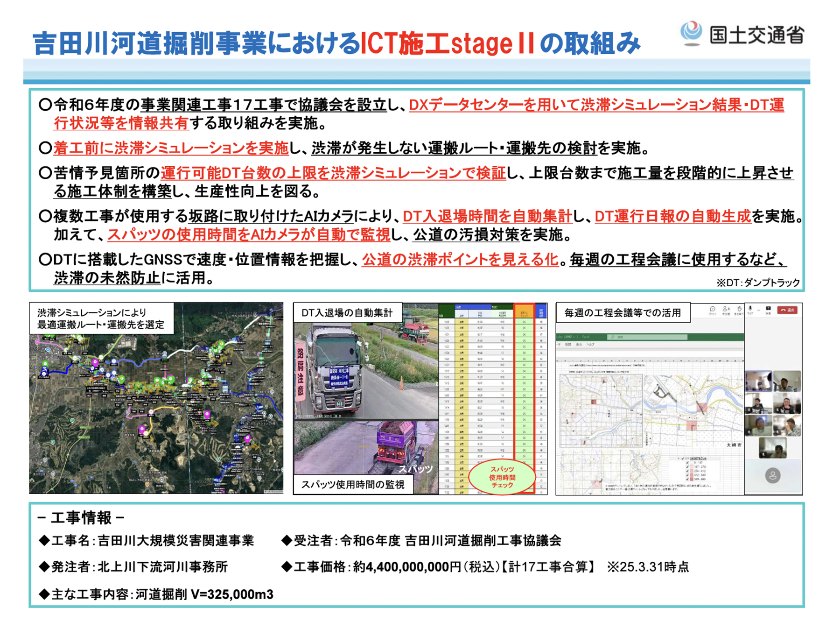Click the dark red 549 - 686 legend swatch
Screen dimensions: 840x636
click(x=692, y=479)
